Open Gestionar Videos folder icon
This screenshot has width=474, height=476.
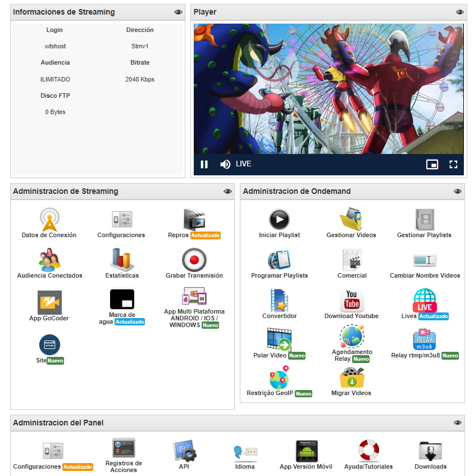(351, 219)
